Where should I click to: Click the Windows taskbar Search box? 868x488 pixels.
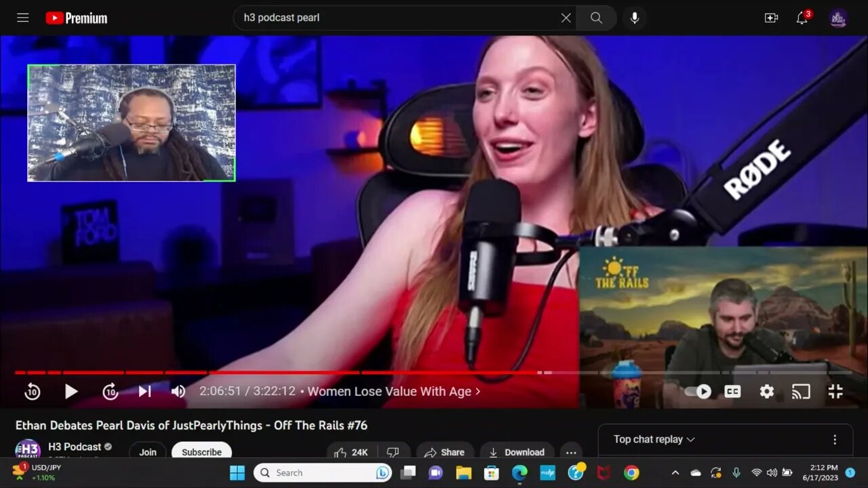[x=323, y=472]
